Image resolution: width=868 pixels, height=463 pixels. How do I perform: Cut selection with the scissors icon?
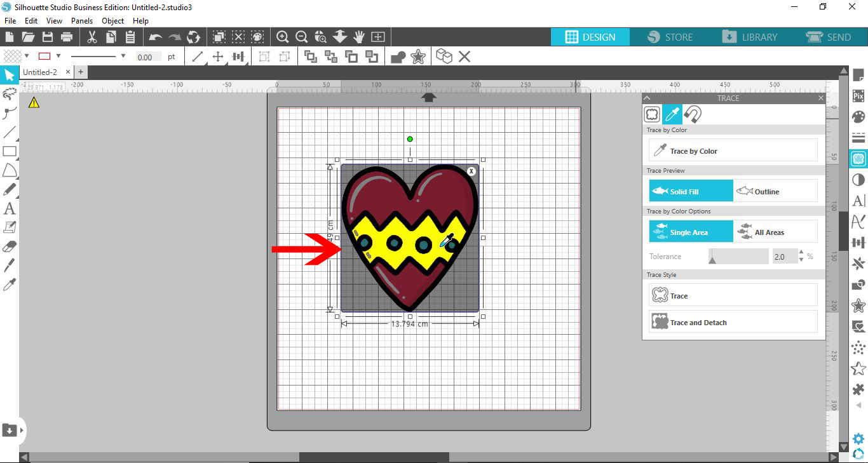pos(92,37)
